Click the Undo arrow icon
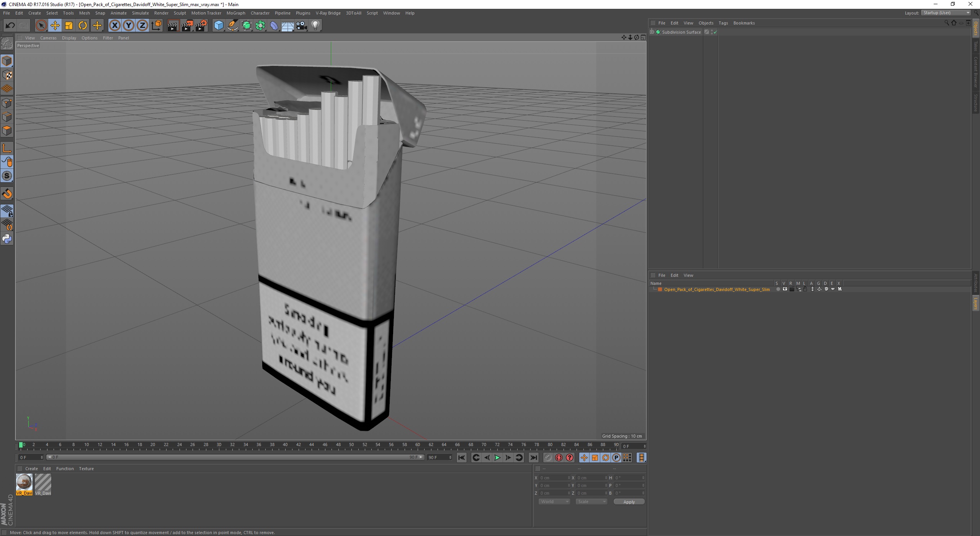This screenshot has height=536, width=980. [x=10, y=26]
